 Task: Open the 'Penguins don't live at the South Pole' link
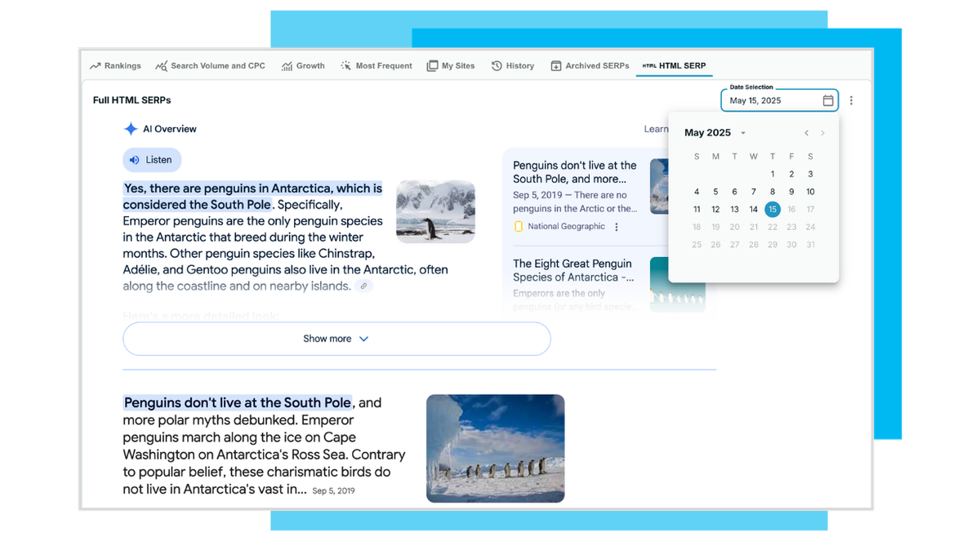pos(238,402)
